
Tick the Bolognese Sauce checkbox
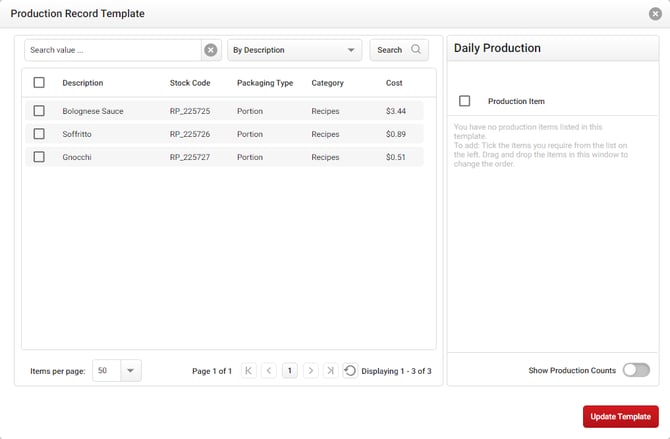tap(39, 111)
